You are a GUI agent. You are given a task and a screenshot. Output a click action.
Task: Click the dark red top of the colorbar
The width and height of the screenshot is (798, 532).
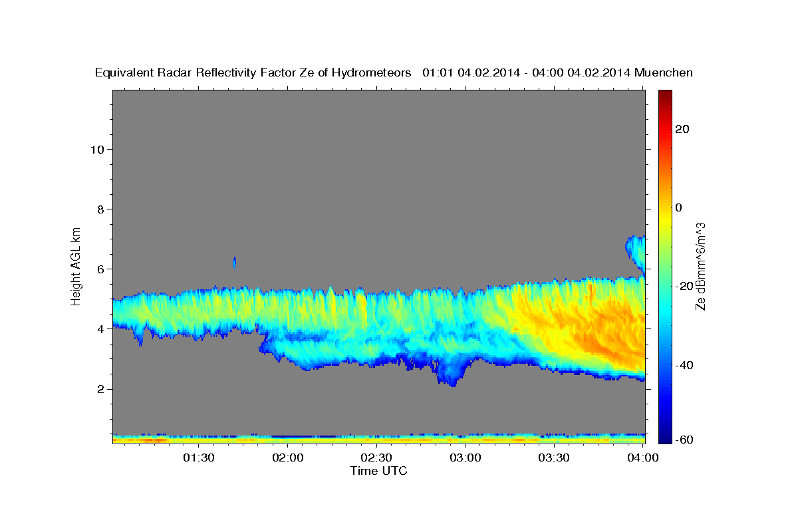pos(665,96)
